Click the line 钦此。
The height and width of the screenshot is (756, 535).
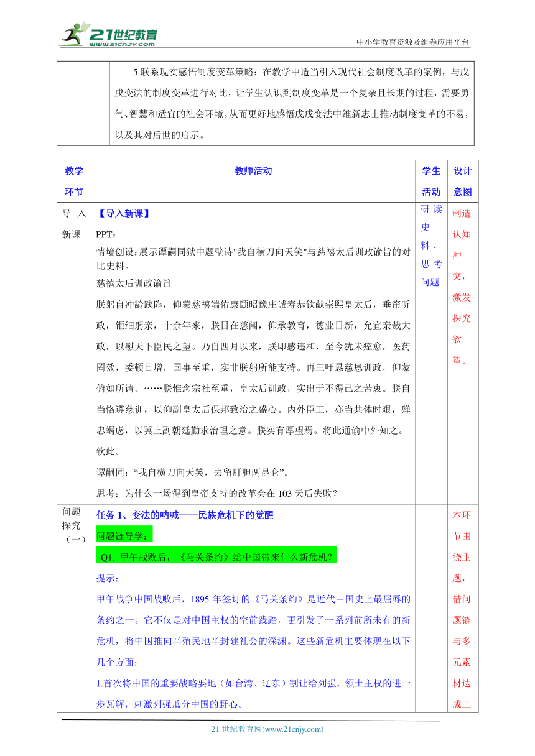[x=110, y=452]
